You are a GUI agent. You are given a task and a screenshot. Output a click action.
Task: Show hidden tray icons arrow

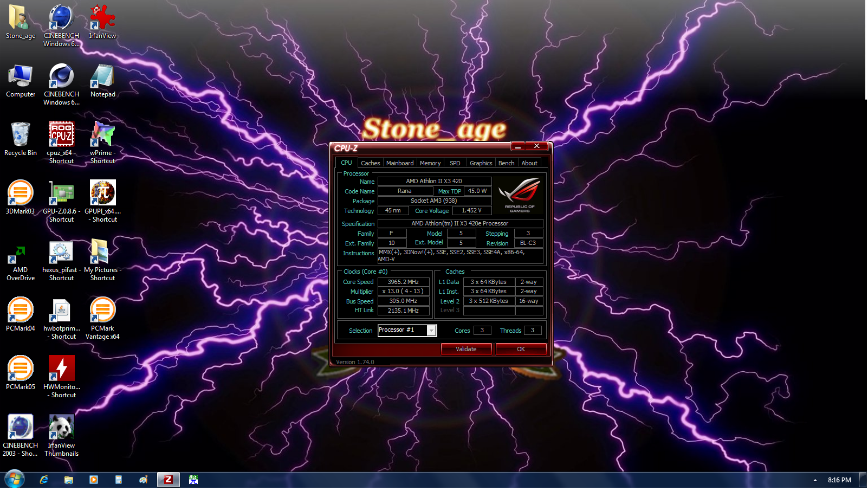click(815, 480)
